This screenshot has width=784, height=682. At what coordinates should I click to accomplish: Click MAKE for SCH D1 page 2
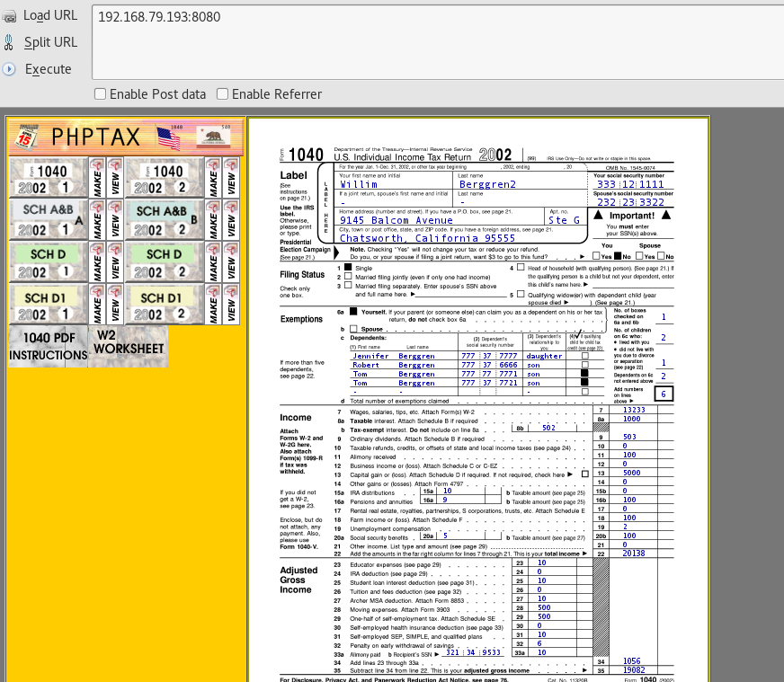pos(213,305)
